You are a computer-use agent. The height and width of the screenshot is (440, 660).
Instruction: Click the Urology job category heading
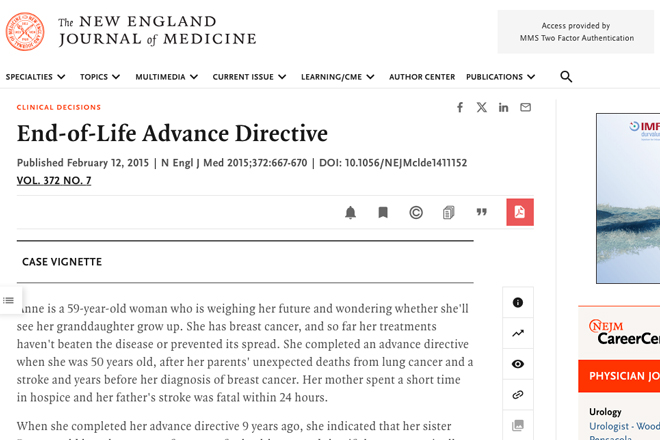pyautogui.click(x=605, y=411)
